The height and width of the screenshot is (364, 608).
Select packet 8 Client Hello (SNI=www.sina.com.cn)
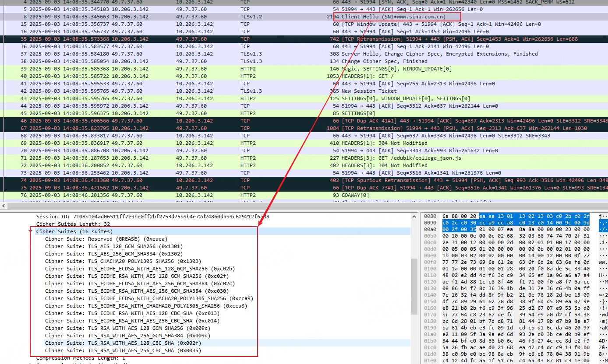point(304,17)
